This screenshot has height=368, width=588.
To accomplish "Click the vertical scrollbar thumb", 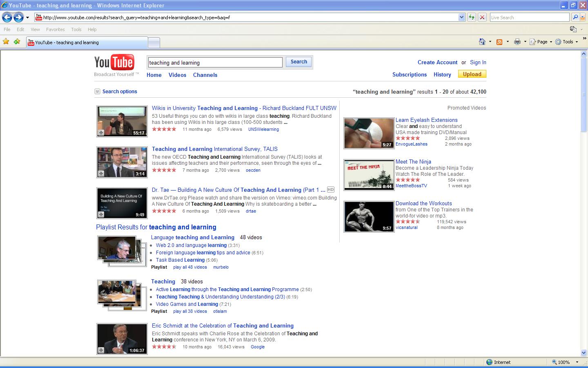I will pos(584,94).
